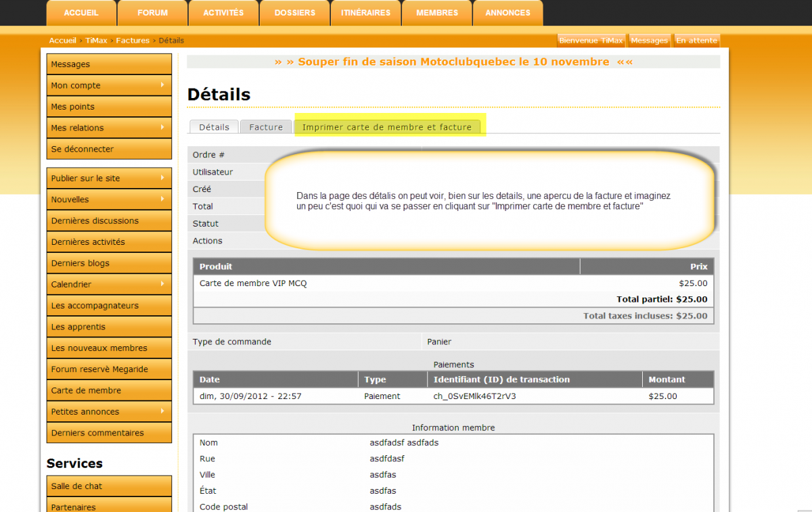Screen dimensions: 812x512
Task: Open the ANNONCES navigation tab
Action: point(508,13)
